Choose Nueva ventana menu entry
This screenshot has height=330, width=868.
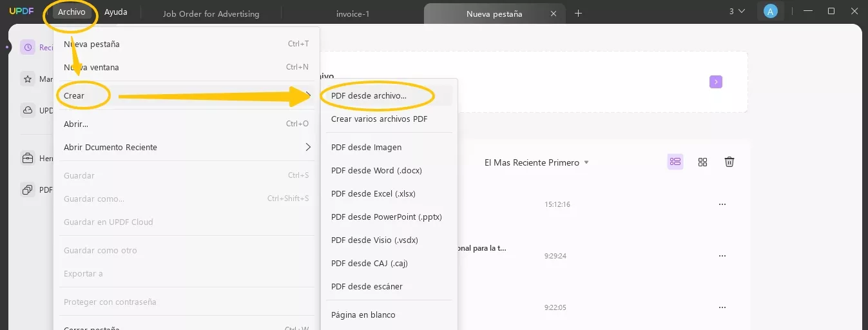tap(186, 67)
